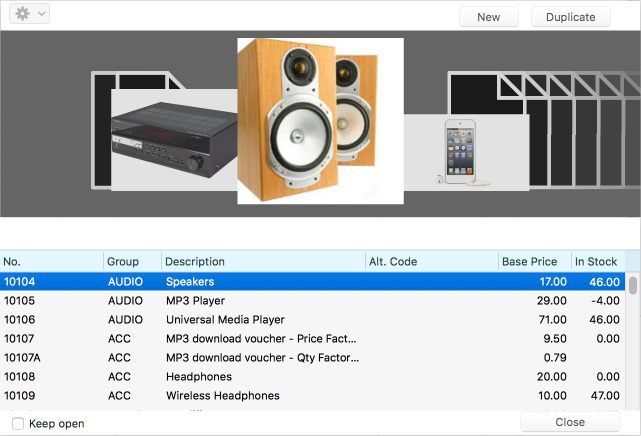Image resolution: width=641 pixels, height=436 pixels.
Task: Click base price 10.00 for Wireless Headphones
Action: click(552, 396)
